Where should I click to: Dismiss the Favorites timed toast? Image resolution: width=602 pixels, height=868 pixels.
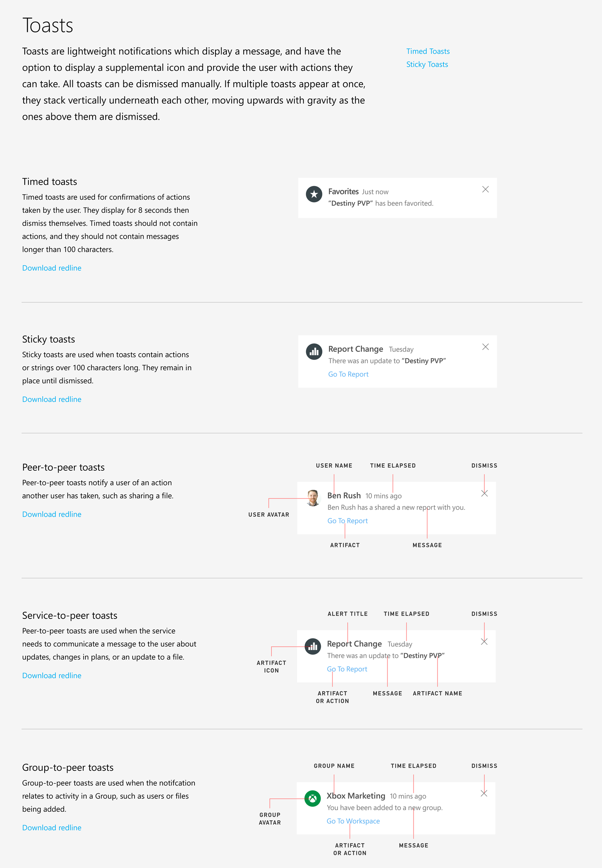click(x=485, y=189)
